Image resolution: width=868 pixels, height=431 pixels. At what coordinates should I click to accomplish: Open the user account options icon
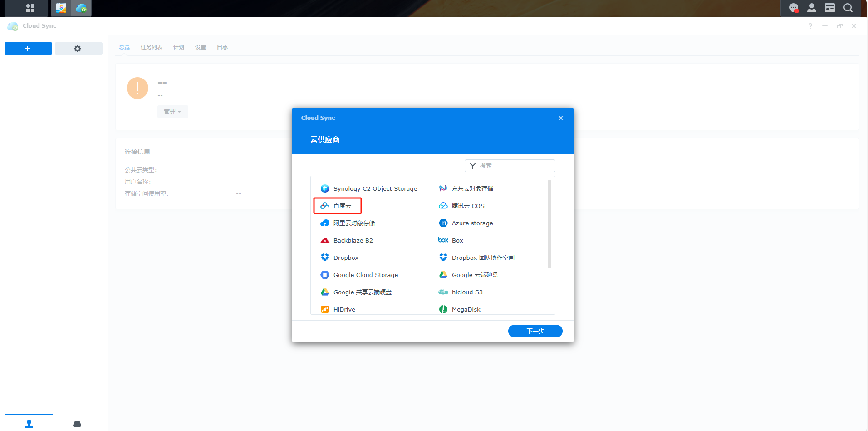click(812, 8)
